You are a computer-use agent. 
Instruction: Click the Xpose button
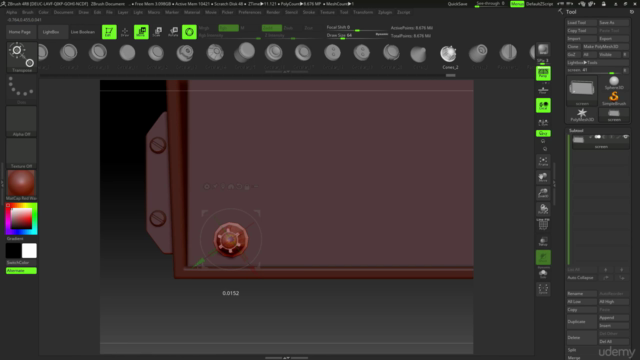543,289
